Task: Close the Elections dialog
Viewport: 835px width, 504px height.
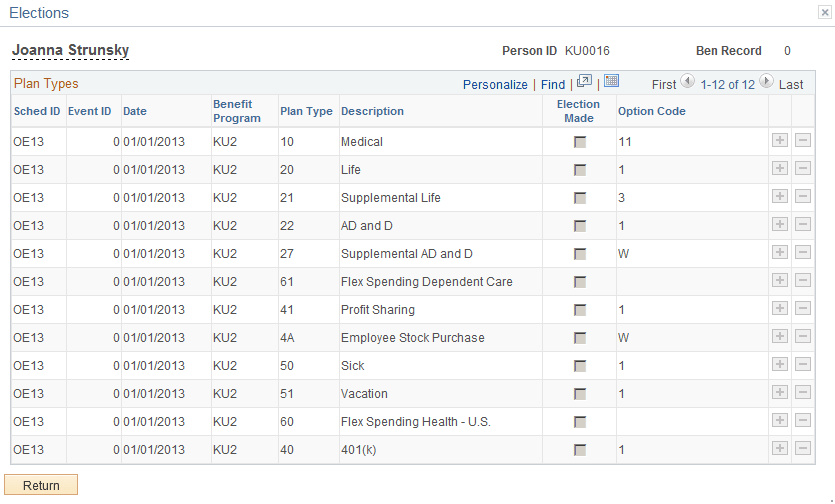Action: (x=825, y=13)
